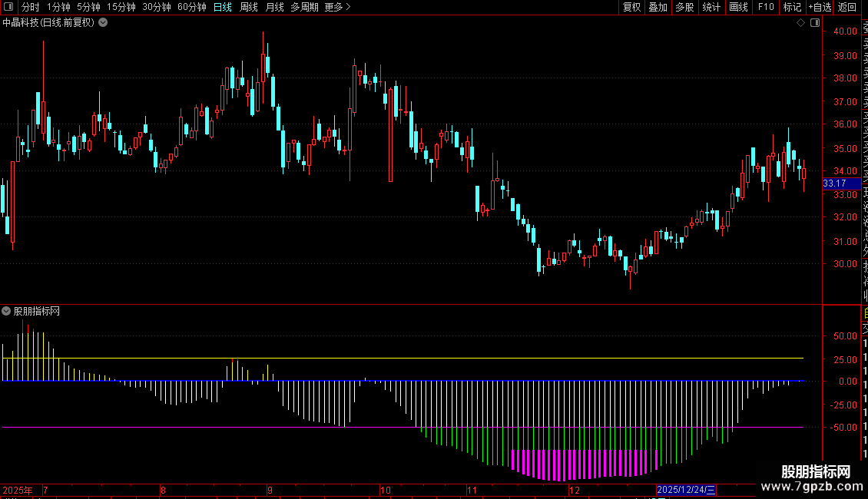Switch to 月线 monthly chart

274,7
